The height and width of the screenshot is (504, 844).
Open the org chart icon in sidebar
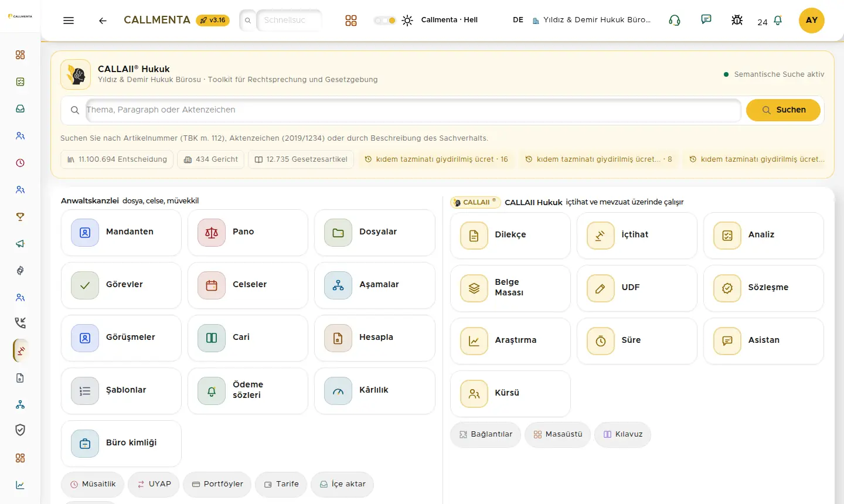click(21, 405)
